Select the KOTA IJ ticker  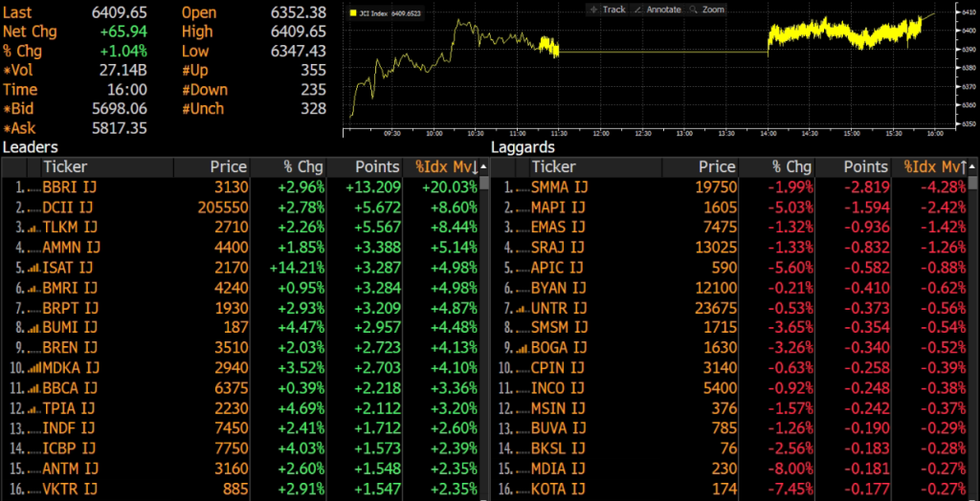pos(558,490)
